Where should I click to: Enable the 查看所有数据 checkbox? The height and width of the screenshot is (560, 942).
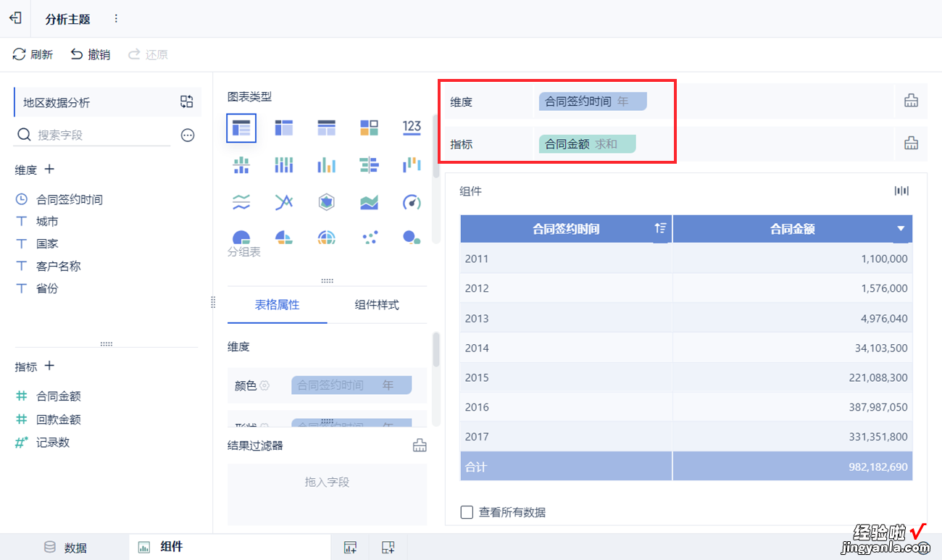(467, 512)
